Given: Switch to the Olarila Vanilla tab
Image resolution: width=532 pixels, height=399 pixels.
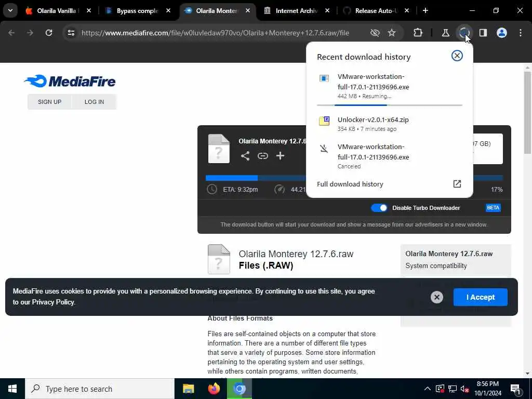Looking at the screenshot, I should pos(57,11).
